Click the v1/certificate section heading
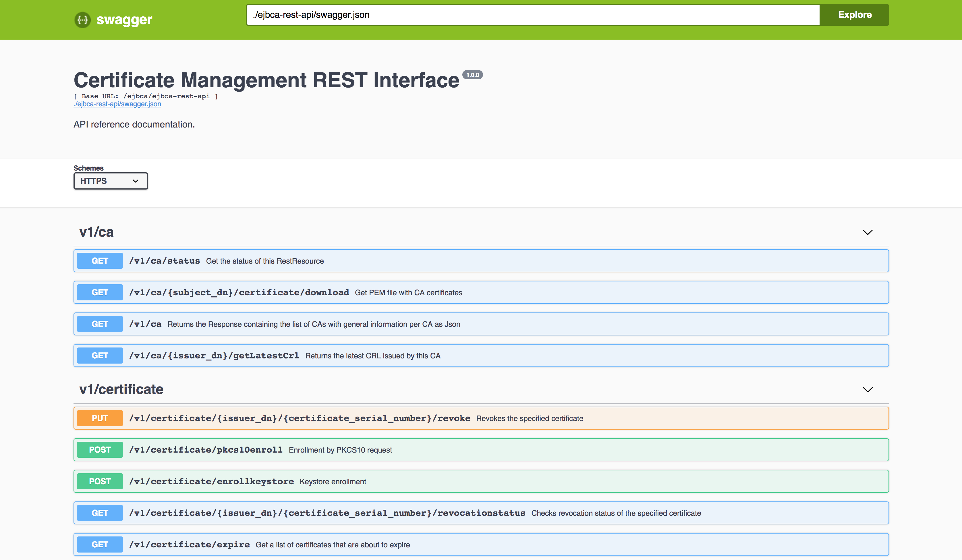The width and height of the screenshot is (962, 560). click(x=121, y=389)
